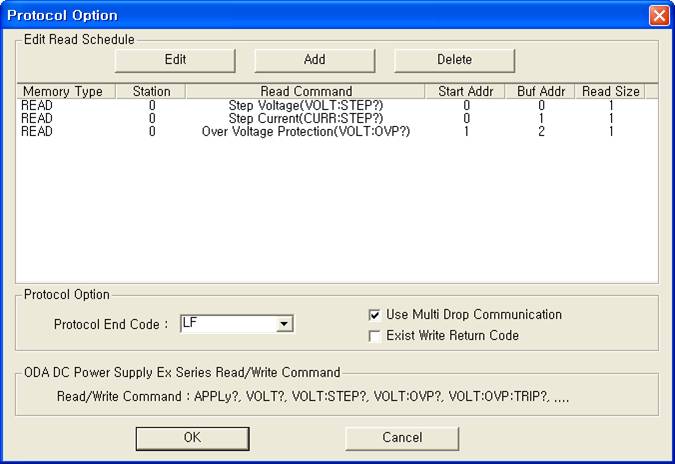This screenshot has height=464, width=675.
Task: Sort by Read Command column header
Action: 304,91
